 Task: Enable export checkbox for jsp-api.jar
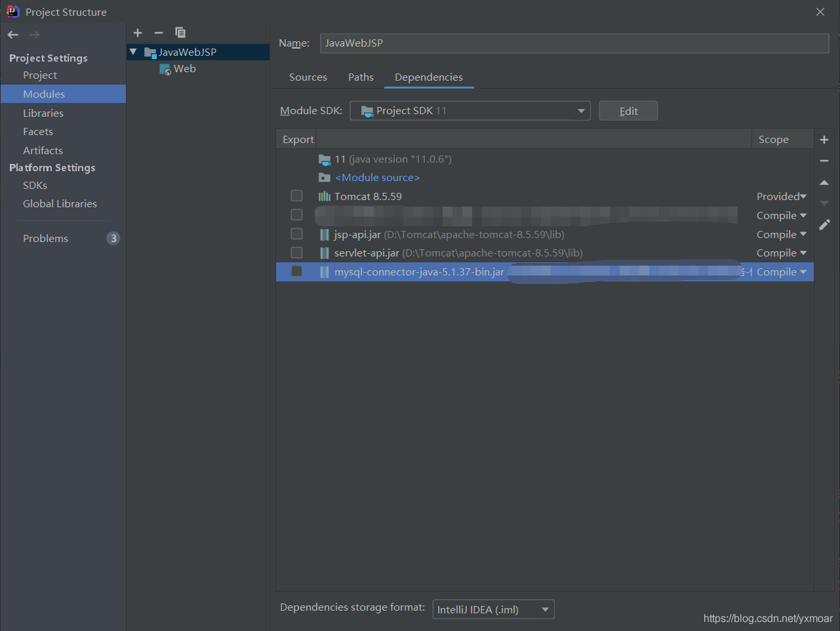[x=297, y=234]
